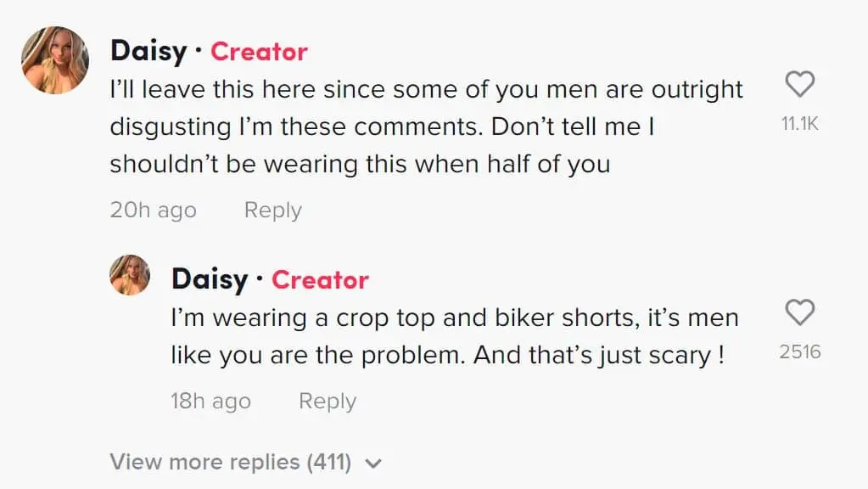Image resolution: width=868 pixels, height=489 pixels.
Task: Like the reply about crop top with the heart
Action: [x=799, y=312]
